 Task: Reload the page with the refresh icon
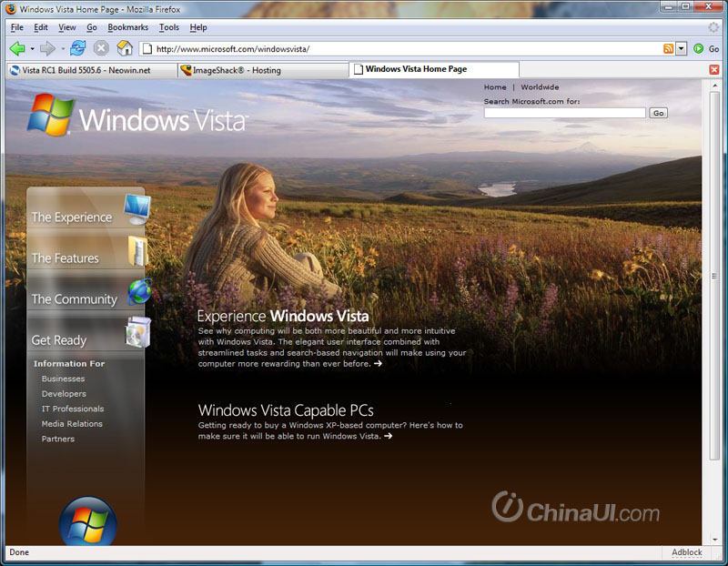tap(78, 48)
